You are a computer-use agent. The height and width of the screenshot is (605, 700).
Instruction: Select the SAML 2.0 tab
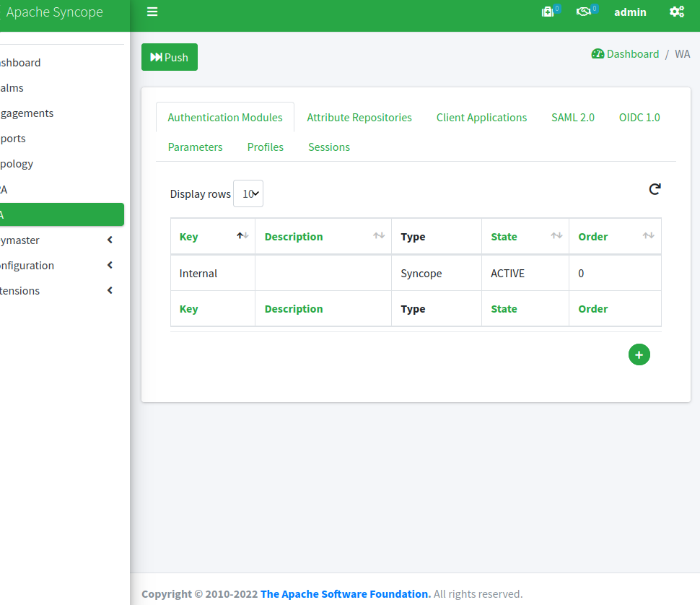(573, 118)
